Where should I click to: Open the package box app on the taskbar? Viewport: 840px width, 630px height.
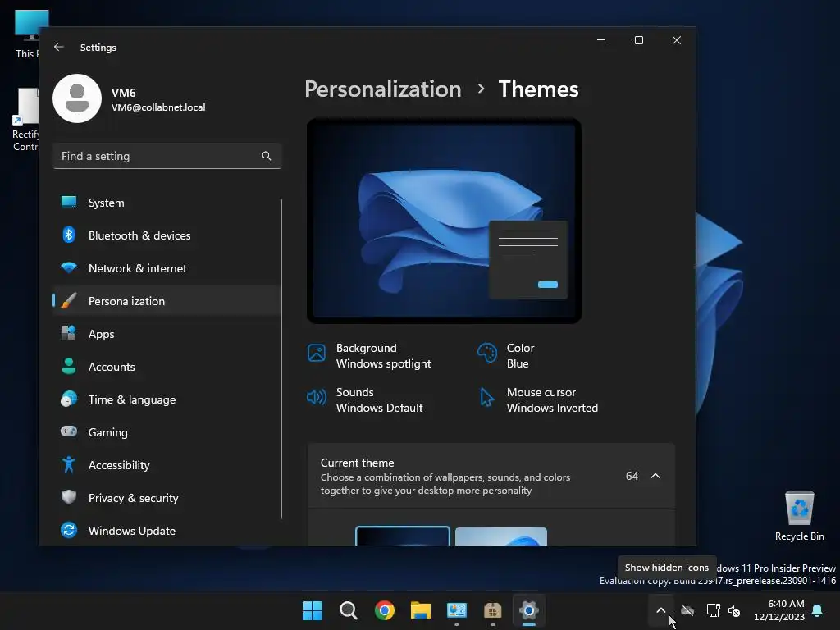click(492, 610)
